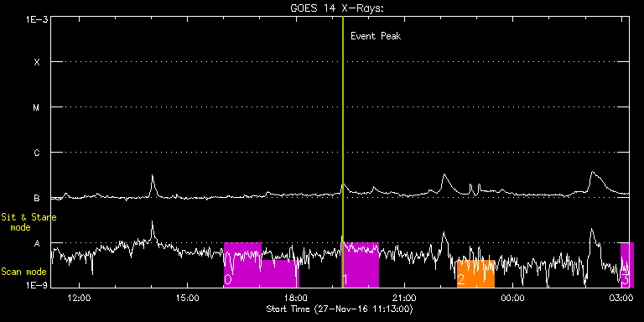
Task: Click the A flare class axis label
Action: pos(37,243)
